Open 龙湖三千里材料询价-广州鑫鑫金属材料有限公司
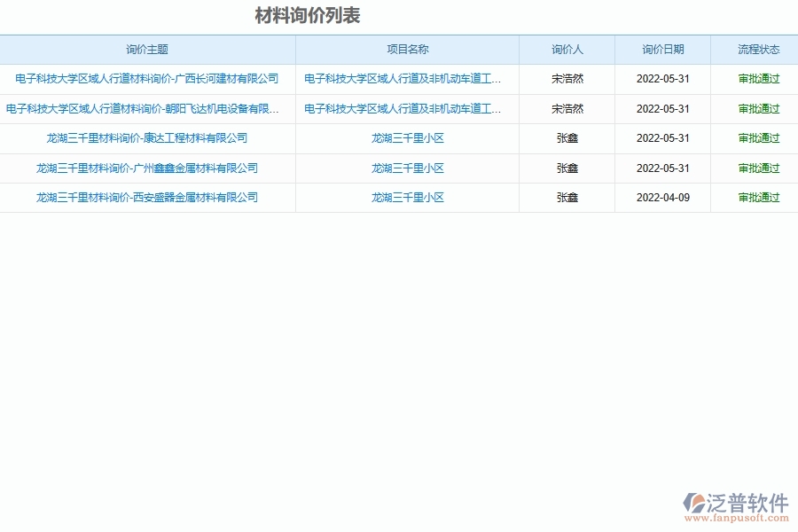This screenshot has height=532, width=798. click(x=147, y=168)
